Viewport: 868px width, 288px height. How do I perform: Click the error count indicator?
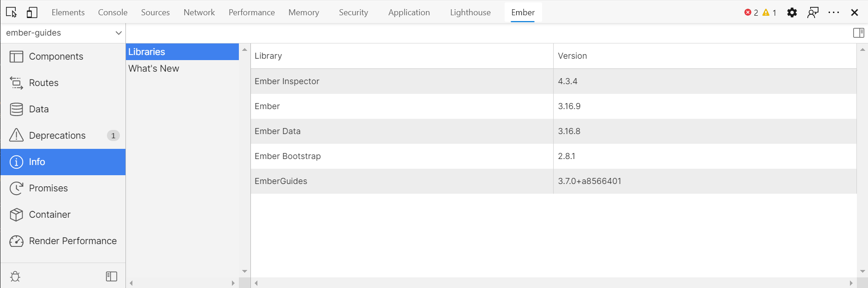751,12
